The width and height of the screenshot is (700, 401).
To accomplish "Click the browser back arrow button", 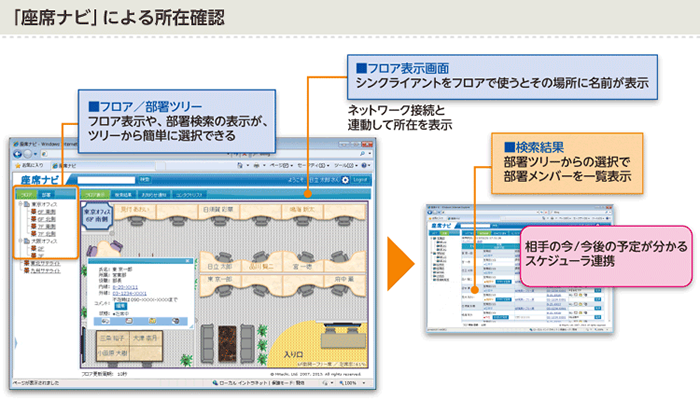I will point(17,154).
